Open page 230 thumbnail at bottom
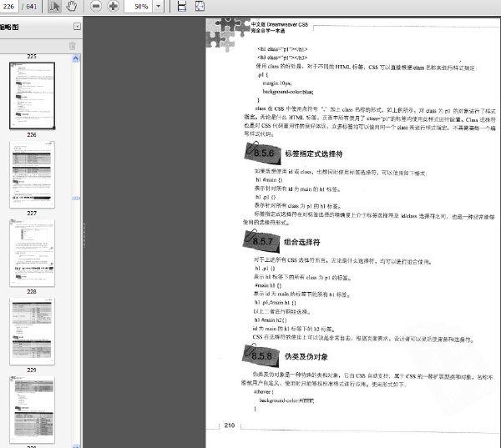 pyautogui.click(x=32, y=410)
